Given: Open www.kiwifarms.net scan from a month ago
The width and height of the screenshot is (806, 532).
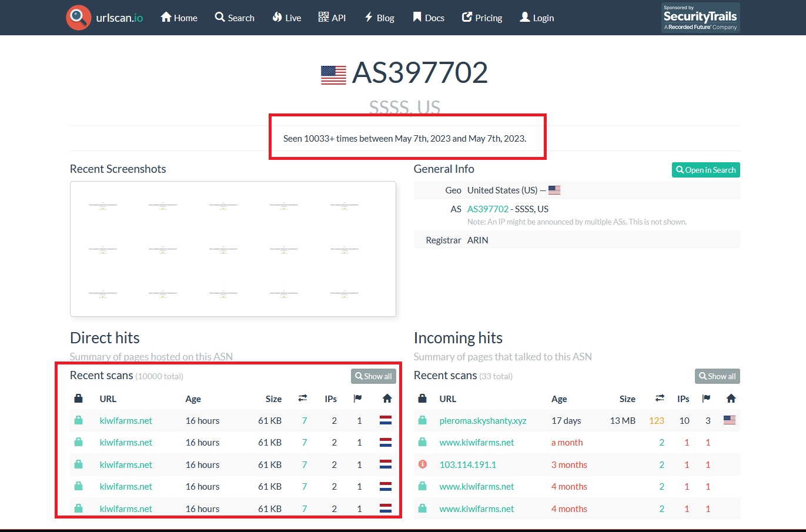Looking at the screenshot, I should [477, 442].
